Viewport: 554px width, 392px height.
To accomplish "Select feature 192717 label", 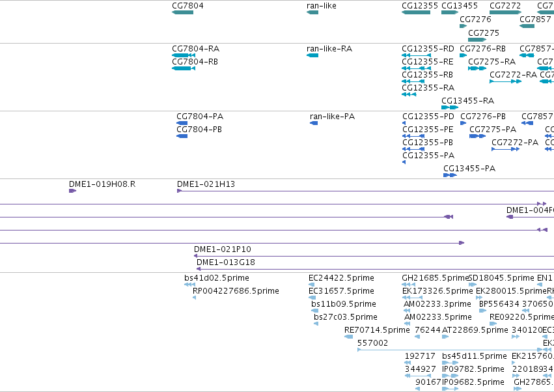I will (x=421, y=356).
